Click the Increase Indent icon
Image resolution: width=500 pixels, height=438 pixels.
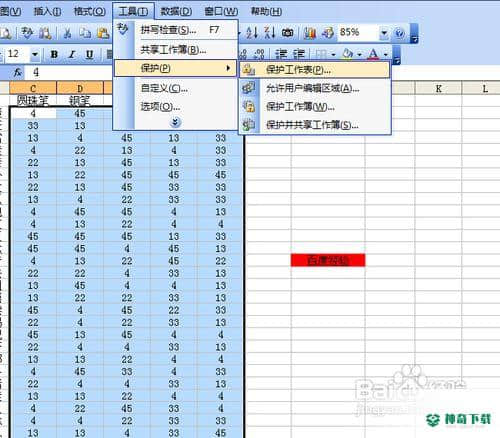pyautogui.click(x=299, y=54)
